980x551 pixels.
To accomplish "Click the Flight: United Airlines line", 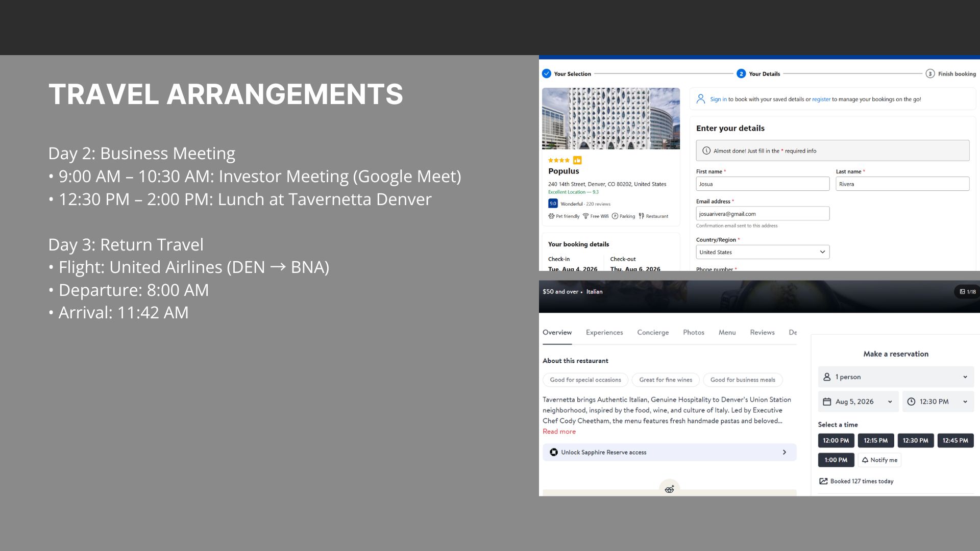I will pyautogui.click(x=189, y=267).
